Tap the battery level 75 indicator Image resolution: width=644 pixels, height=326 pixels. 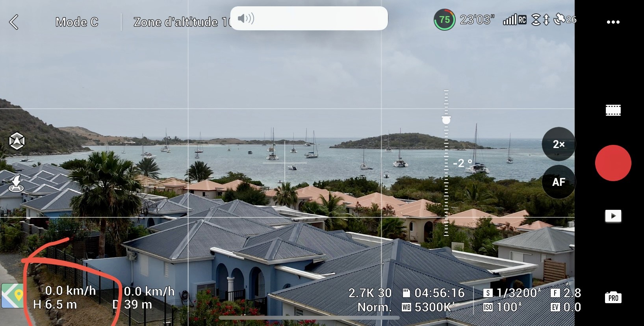click(444, 20)
